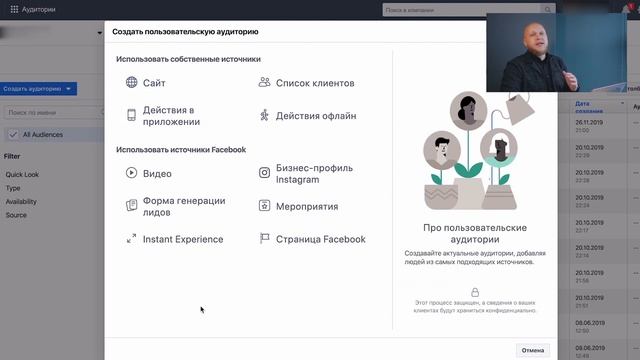Click the walking person icon for Действия офлайн
The width and height of the screenshot is (640, 360).
click(264, 115)
